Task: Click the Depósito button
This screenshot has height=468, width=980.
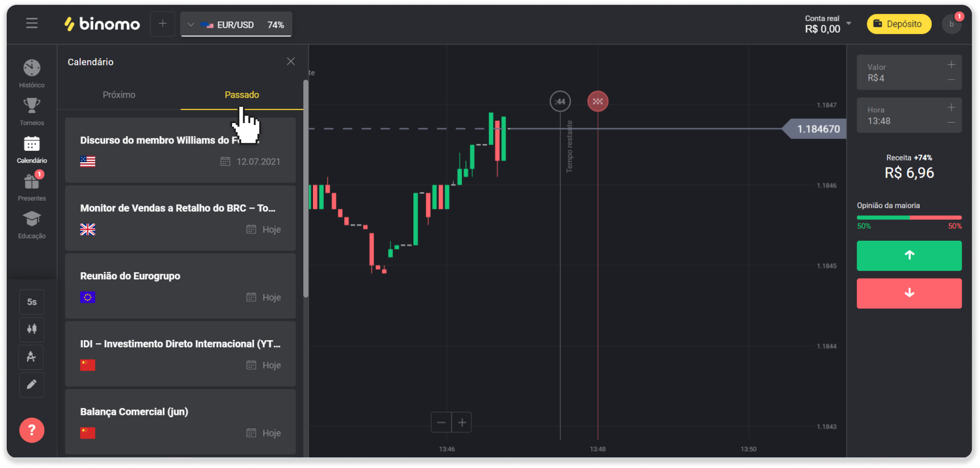Action: point(899,24)
